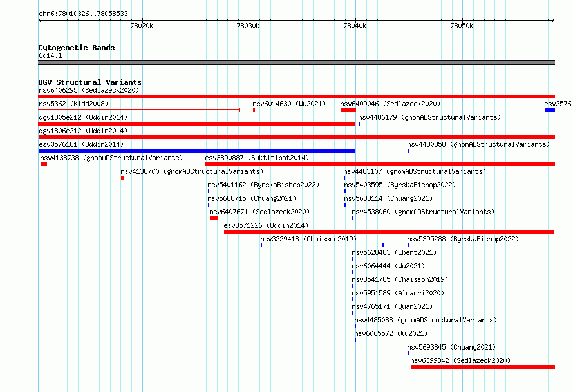
Task: Click the esv3576181 (Uddin2014) label
Action: [x=81, y=144]
